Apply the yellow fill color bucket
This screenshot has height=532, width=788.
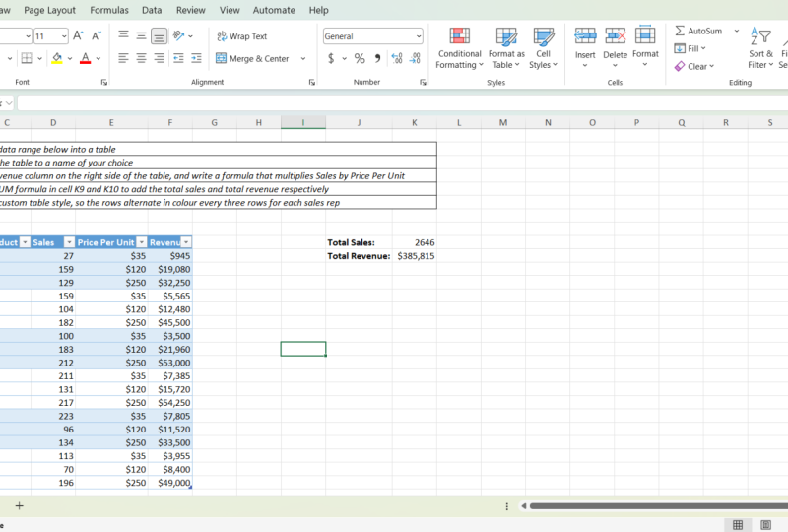(57, 58)
